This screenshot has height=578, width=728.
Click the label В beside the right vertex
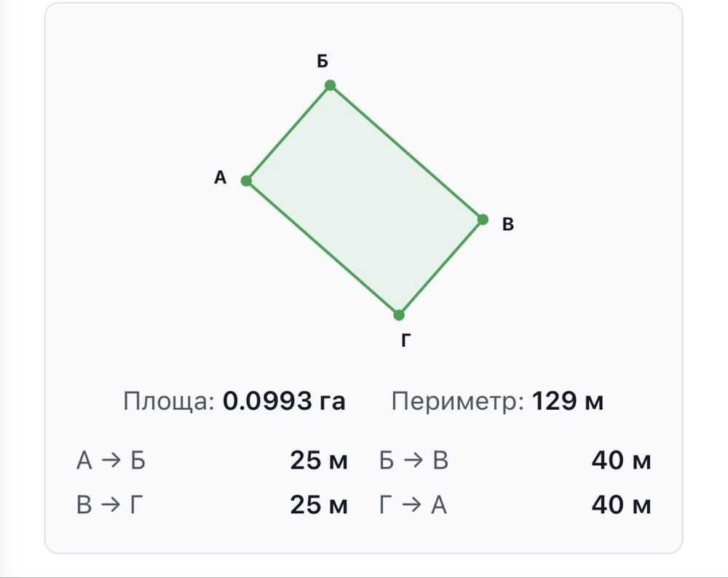pos(508,224)
